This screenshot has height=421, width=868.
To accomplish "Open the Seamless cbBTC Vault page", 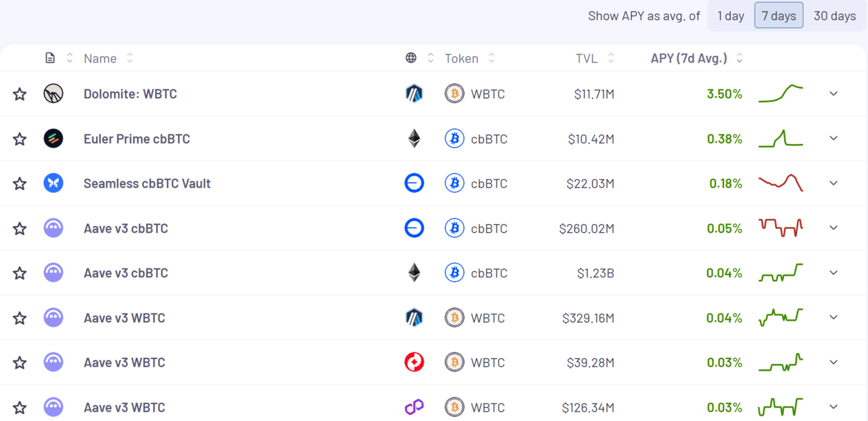I will tap(147, 183).
